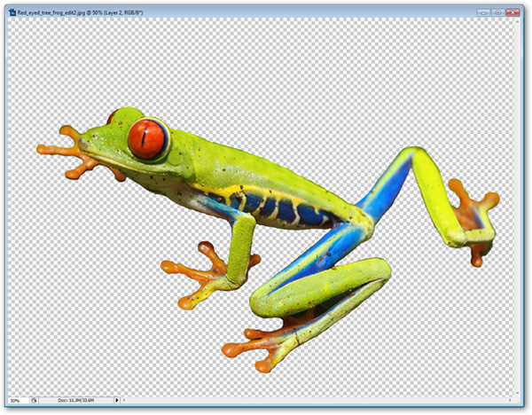This screenshot has height=415, width=532.
Task: Click the round status bar icon beside 50%
Action: (34, 401)
